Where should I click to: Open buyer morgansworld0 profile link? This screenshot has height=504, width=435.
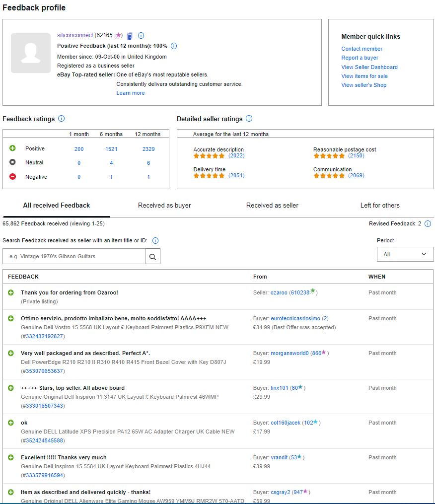[290, 353]
